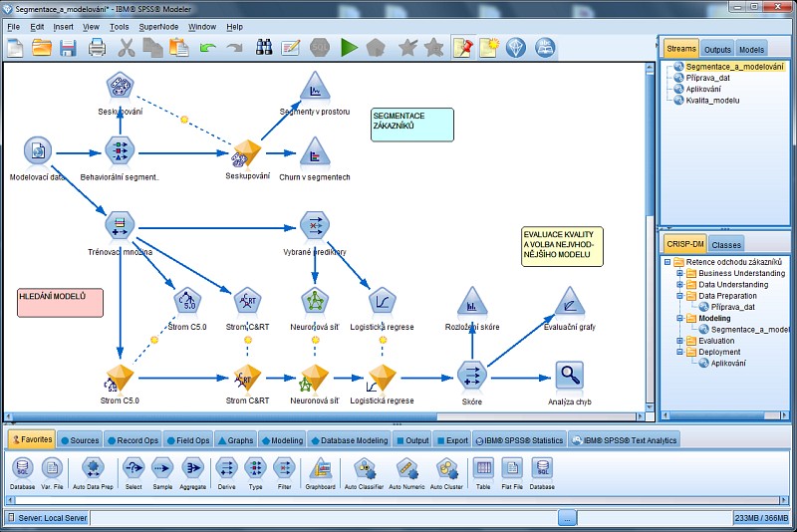Run the stream with the green play button
This screenshot has height=532, width=797.
pyautogui.click(x=349, y=48)
